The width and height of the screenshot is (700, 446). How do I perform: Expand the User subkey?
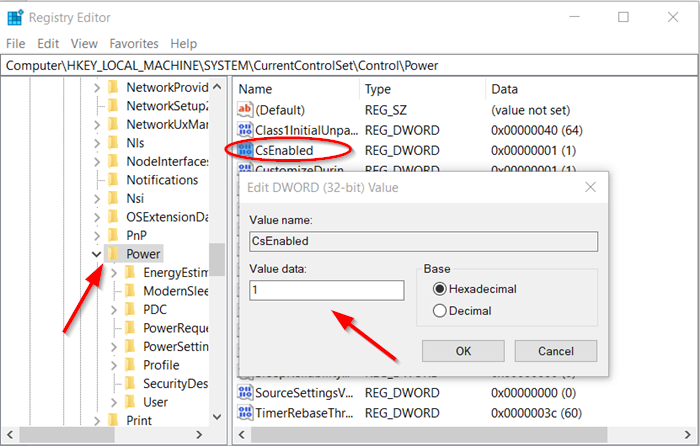[x=113, y=403]
